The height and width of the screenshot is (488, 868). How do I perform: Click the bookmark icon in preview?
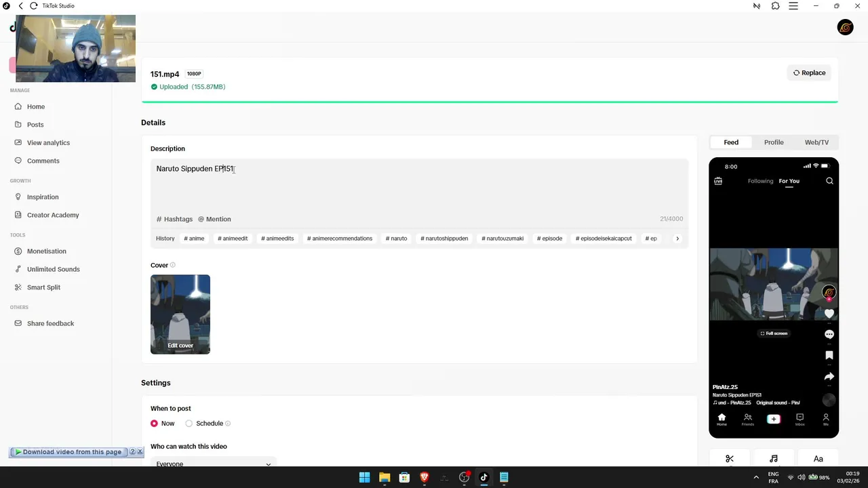(x=829, y=355)
